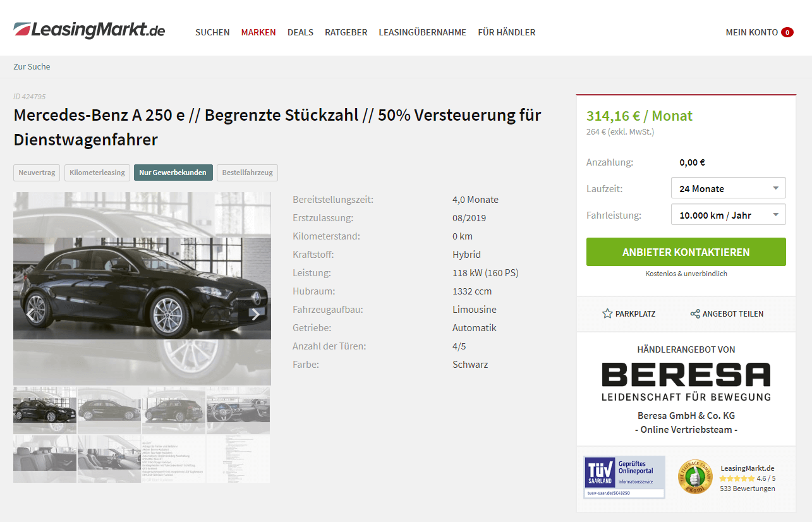Viewport: 812px width, 522px height.
Task: Save offer with Parkplatz star icon
Action: click(x=607, y=313)
